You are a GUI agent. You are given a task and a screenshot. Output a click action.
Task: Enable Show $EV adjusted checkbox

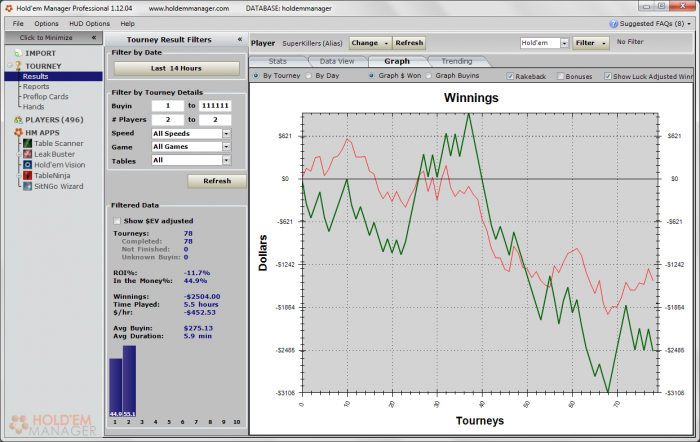[117, 221]
